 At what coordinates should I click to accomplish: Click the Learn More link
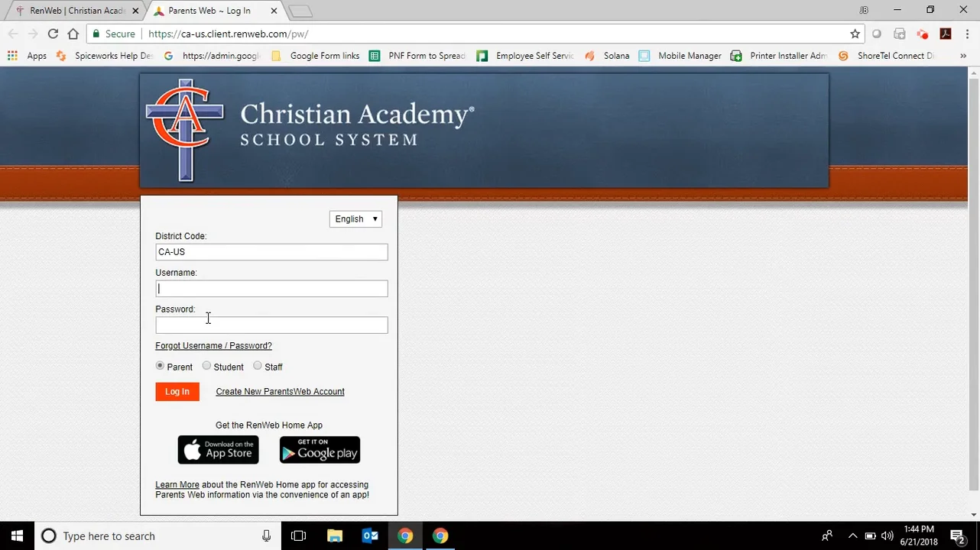click(177, 485)
